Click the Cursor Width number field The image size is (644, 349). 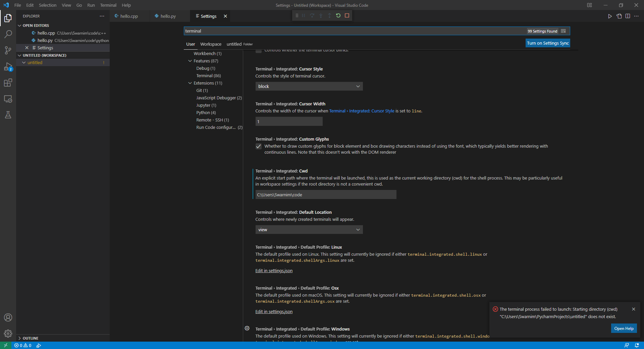(x=289, y=121)
